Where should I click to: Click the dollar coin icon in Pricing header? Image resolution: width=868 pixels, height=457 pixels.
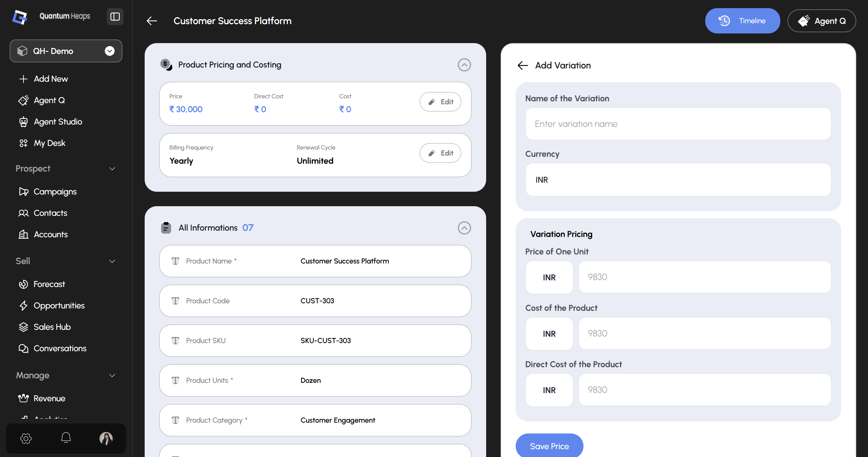click(166, 65)
